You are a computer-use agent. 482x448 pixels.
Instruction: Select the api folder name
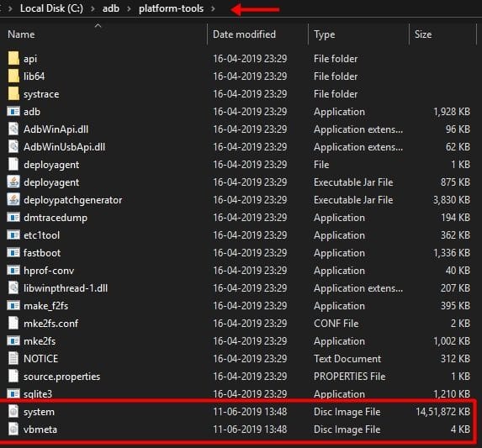coord(30,58)
